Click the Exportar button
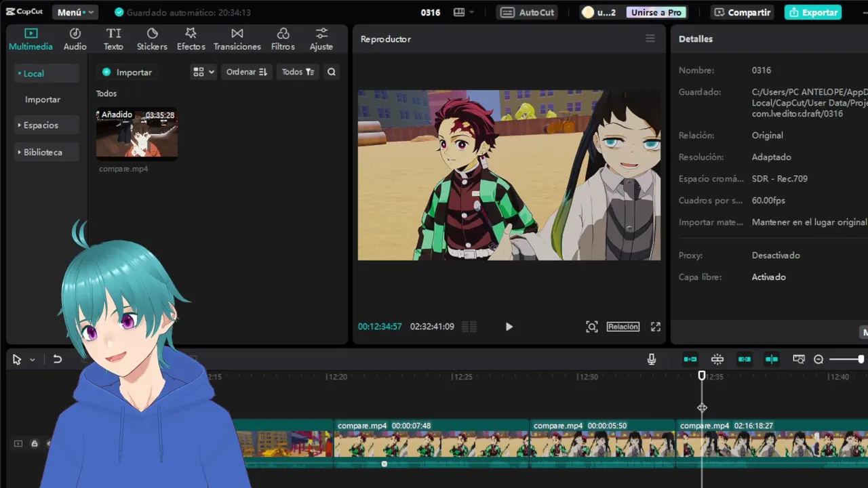Image resolution: width=868 pixels, height=488 pixels. (x=813, y=12)
